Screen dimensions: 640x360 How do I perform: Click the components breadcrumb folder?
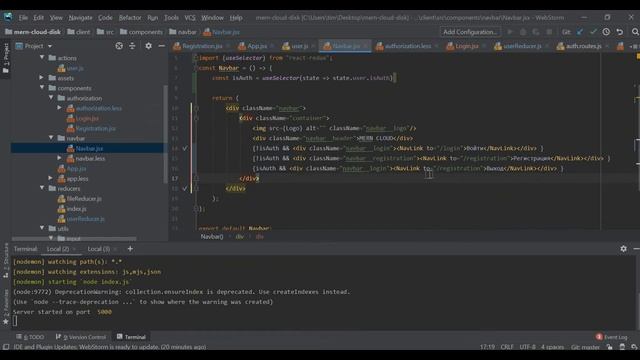[141, 32]
